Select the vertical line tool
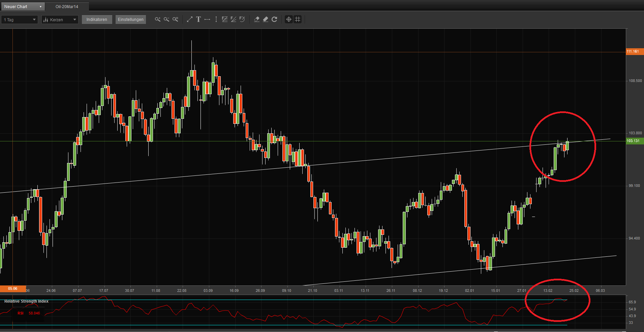The width and height of the screenshot is (644, 332). [x=216, y=19]
